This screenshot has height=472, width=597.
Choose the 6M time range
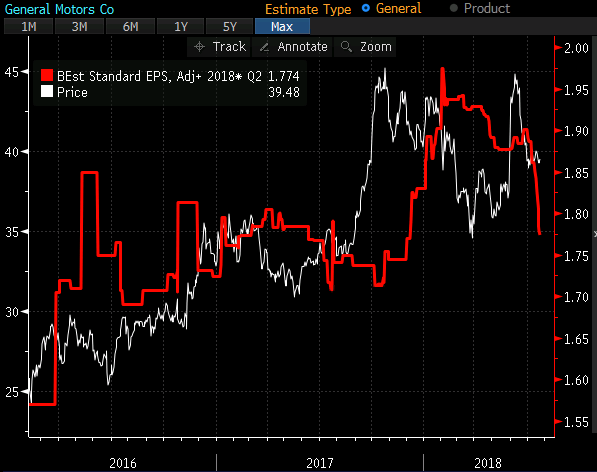coord(131,27)
